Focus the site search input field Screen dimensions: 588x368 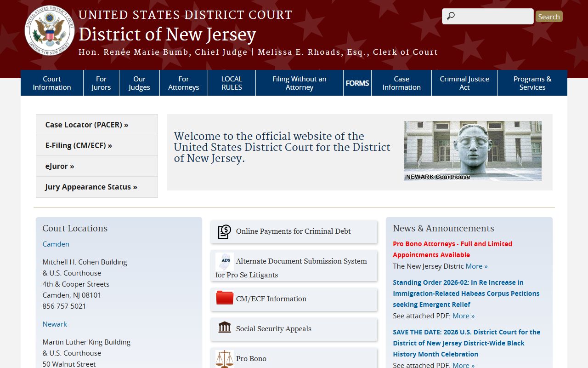pos(488,16)
